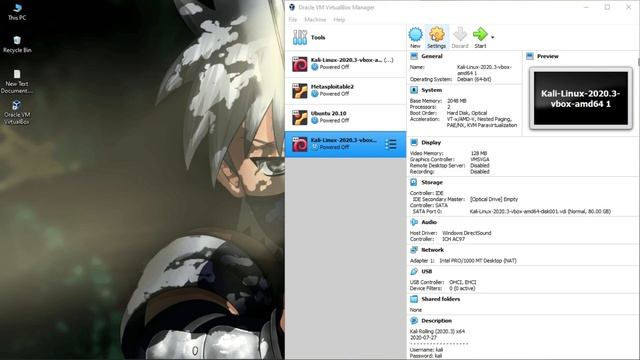Open Settings for the selected VM
Screen dimensions: 640x360
tap(436, 37)
